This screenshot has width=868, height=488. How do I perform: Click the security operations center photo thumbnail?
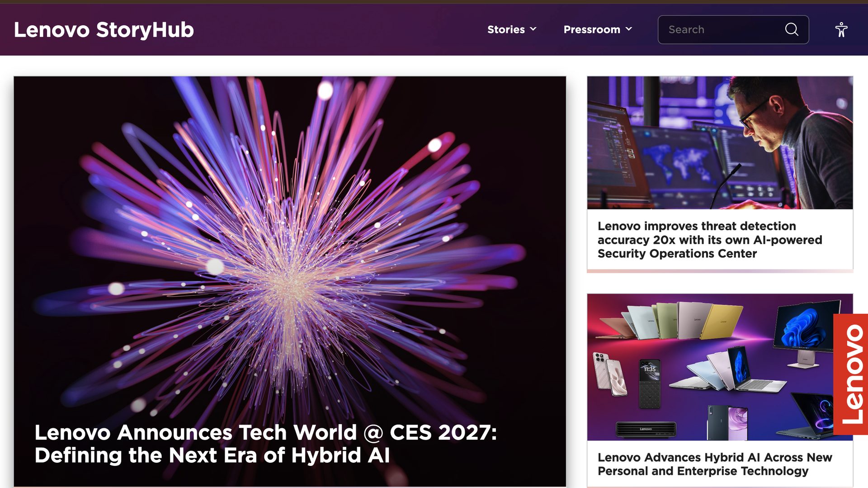(x=720, y=142)
